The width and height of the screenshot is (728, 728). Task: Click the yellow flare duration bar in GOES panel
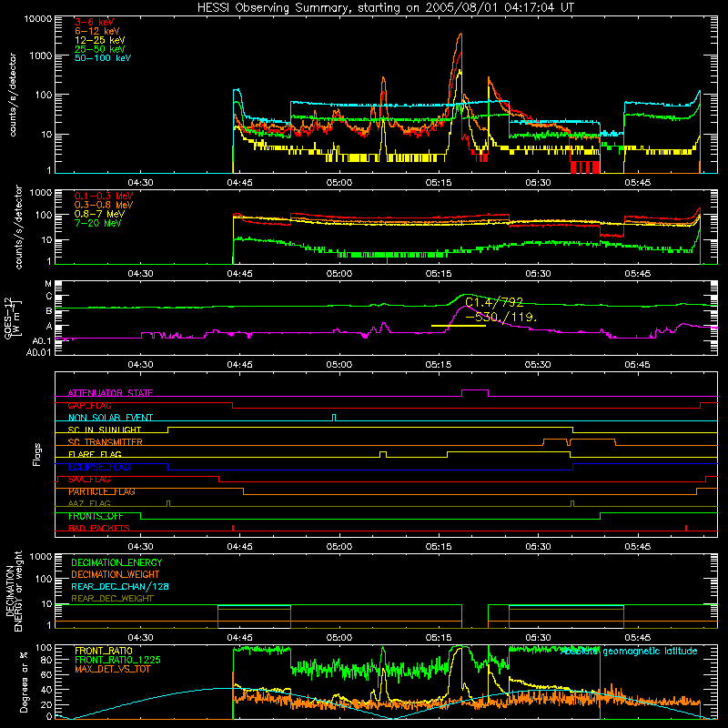(x=459, y=326)
